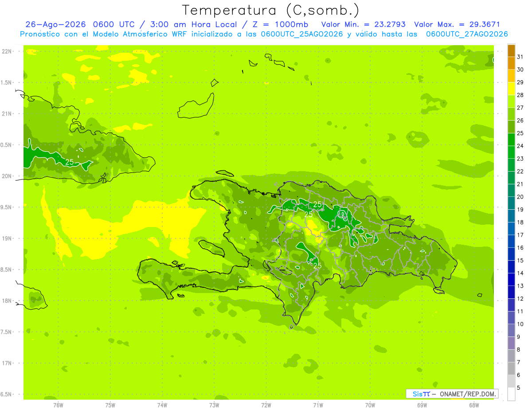Click the 9 value on the color legend

518,337
